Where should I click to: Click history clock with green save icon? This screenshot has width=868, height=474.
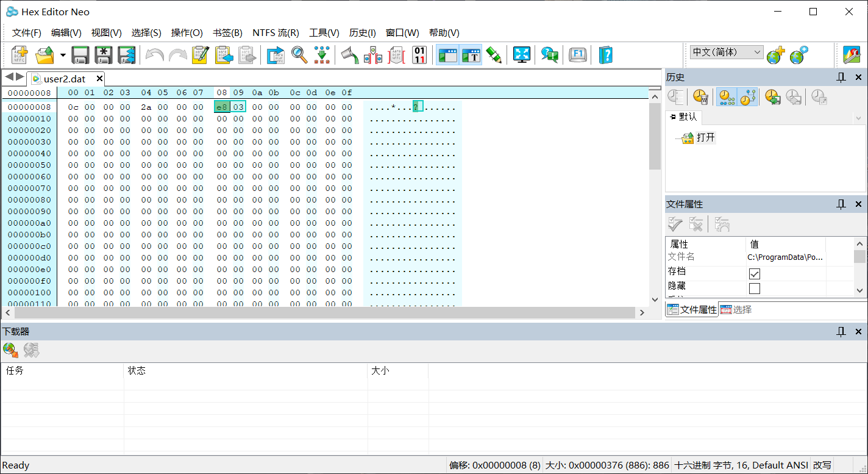(772, 97)
